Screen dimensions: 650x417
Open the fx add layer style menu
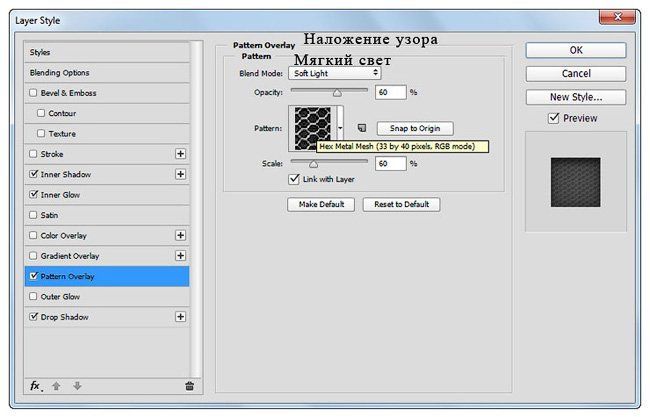point(36,386)
